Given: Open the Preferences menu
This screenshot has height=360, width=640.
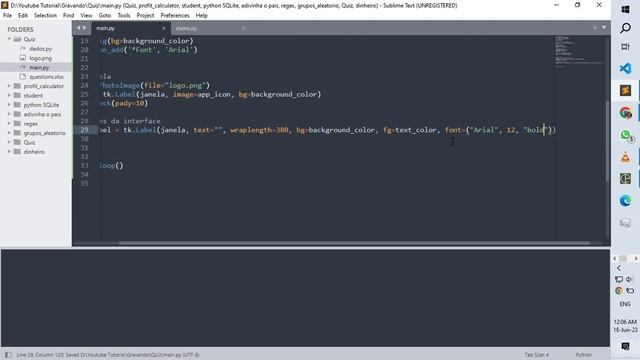Looking at the screenshot, I should click(175, 16).
